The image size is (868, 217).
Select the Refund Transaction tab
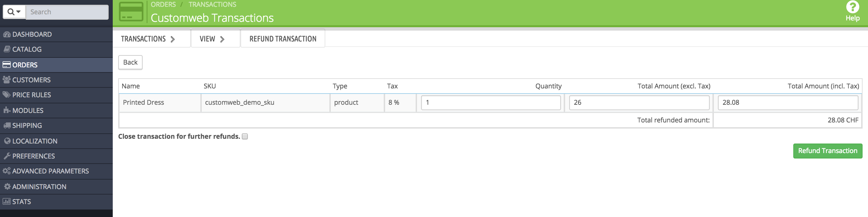click(283, 39)
